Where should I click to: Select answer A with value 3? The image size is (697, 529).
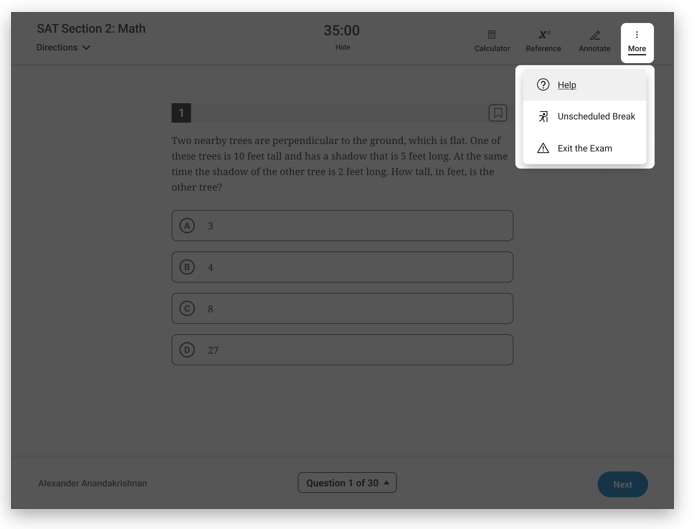pos(342,226)
